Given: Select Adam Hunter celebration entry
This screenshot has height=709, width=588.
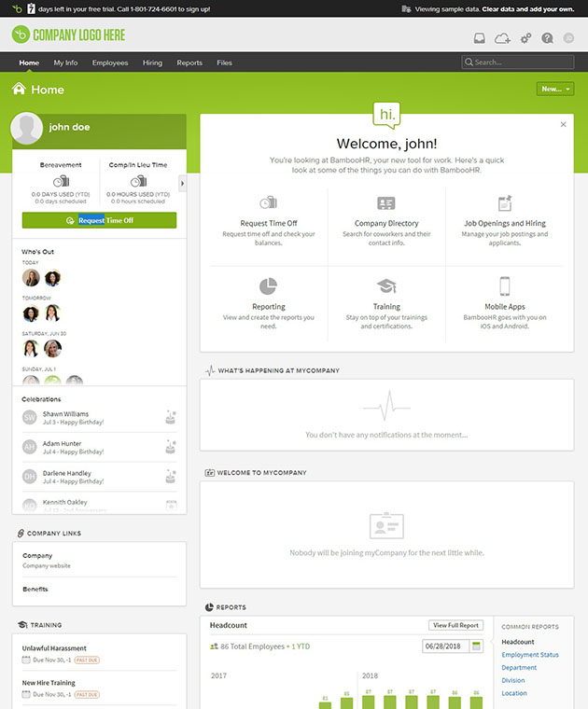Looking at the screenshot, I should (99, 447).
